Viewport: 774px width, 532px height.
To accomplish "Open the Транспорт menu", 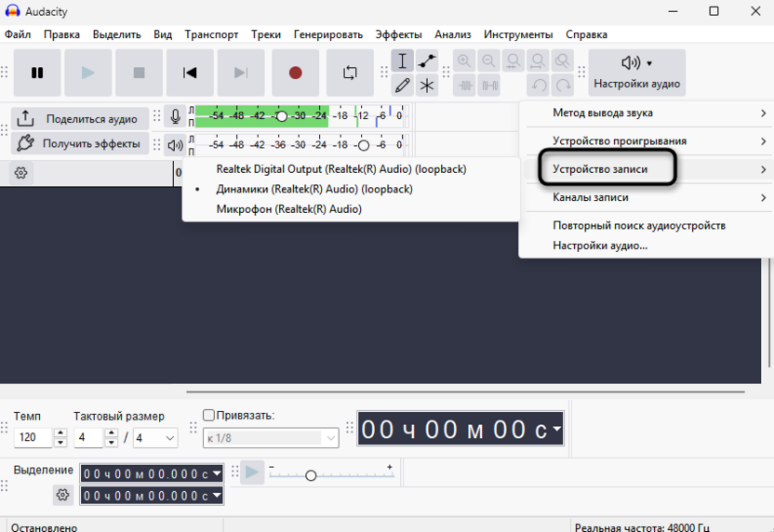I will [211, 34].
